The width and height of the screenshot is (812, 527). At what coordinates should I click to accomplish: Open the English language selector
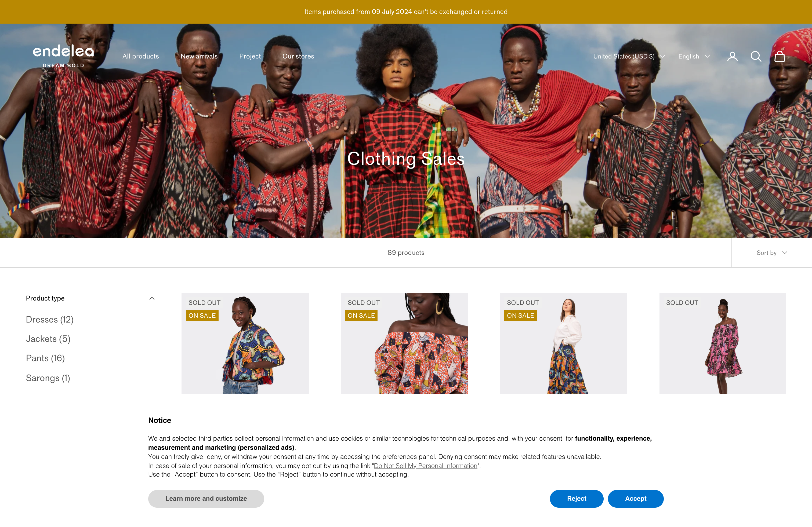694,56
